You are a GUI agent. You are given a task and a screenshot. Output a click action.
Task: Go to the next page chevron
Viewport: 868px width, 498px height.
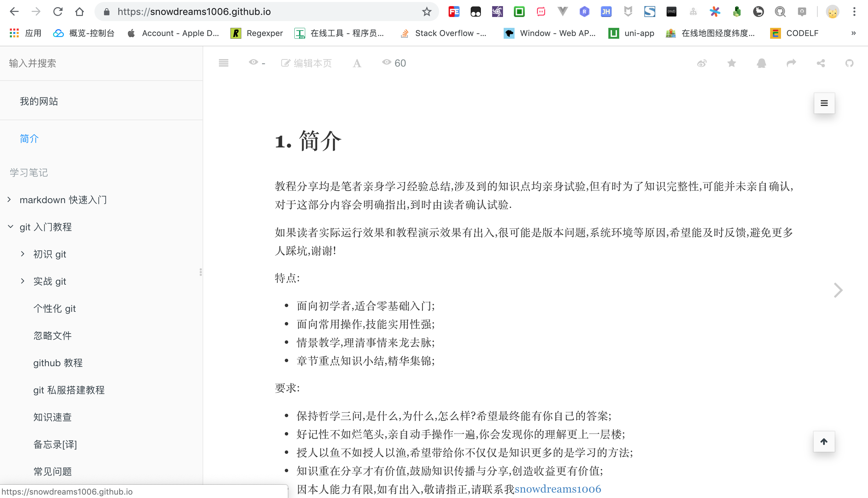click(838, 290)
